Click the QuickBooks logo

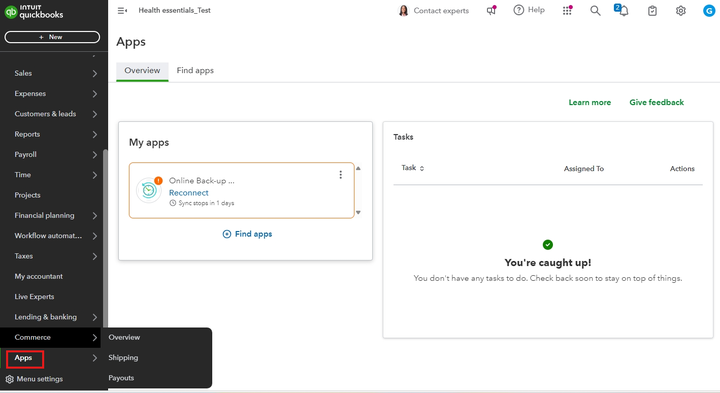tap(34, 12)
